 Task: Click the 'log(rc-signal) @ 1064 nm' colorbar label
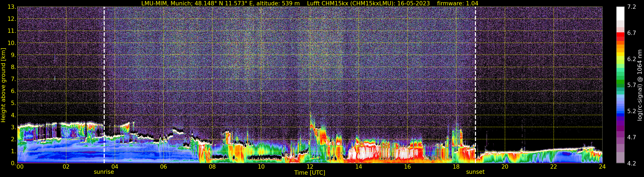(640, 85)
